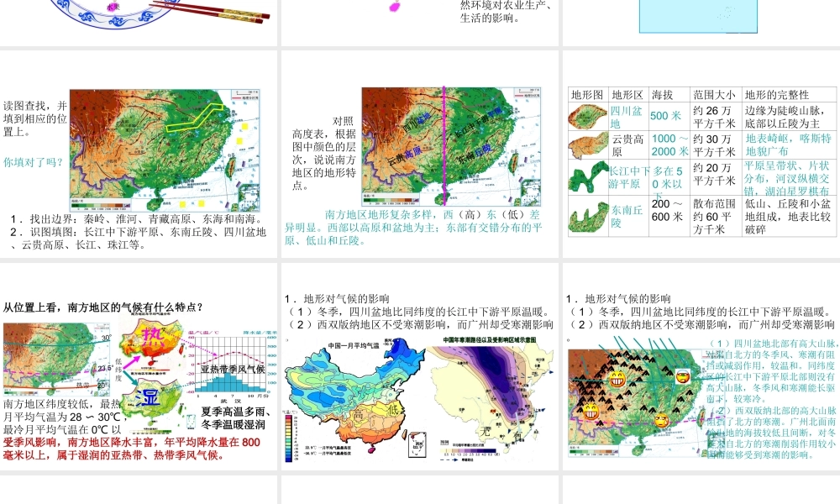The height and width of the screenshot is (504, 840).
Task: Click the 东南丘陵 name cell in the table
Action: 627,216
